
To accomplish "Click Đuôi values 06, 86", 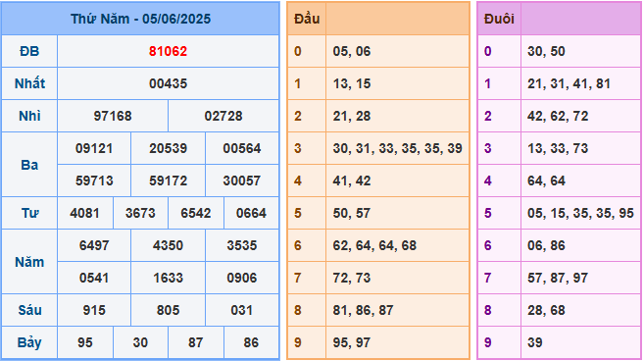I will click(x=546, y=245).
